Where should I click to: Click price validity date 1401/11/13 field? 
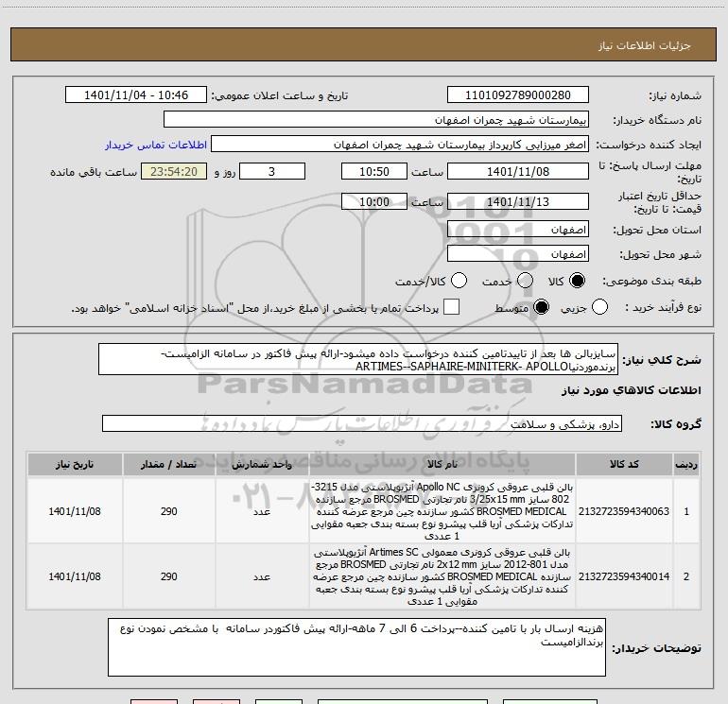pyautogui.click(x=518, y=201)
